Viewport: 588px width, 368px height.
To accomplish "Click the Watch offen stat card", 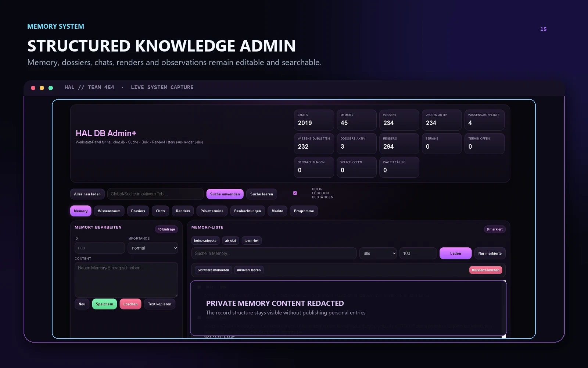I will coord(356,167).
